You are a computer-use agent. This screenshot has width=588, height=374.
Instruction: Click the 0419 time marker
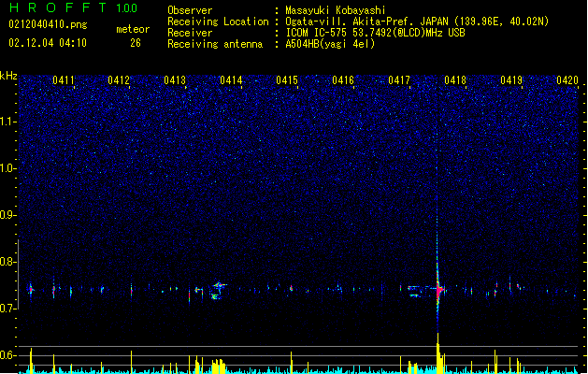[511, 80]
